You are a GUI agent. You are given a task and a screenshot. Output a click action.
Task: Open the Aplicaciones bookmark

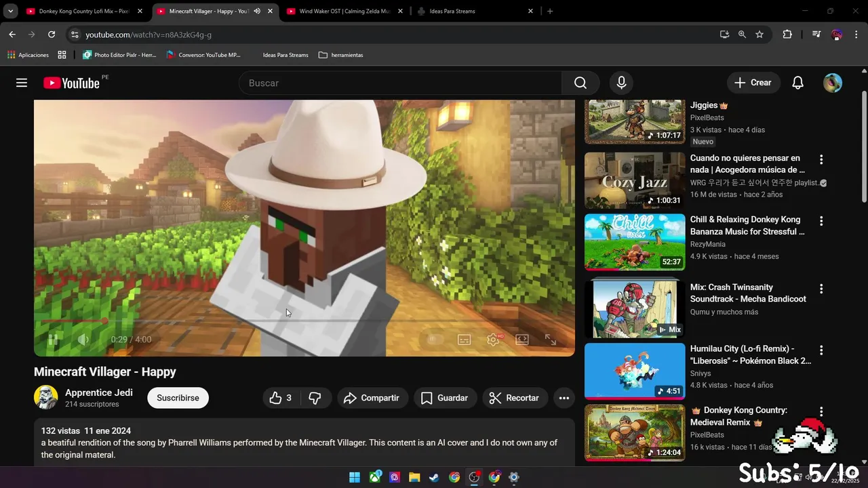pyautogui.click(x=28, y=55)
